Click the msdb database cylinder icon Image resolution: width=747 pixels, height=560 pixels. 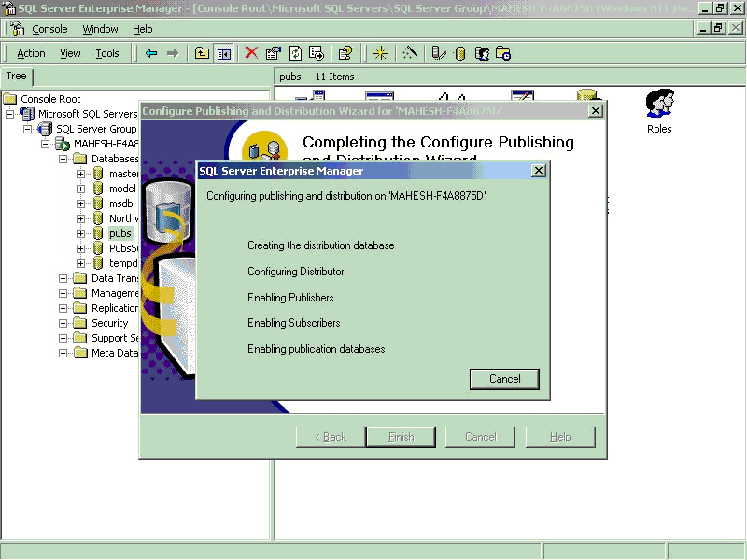click(x=98, y=203)
